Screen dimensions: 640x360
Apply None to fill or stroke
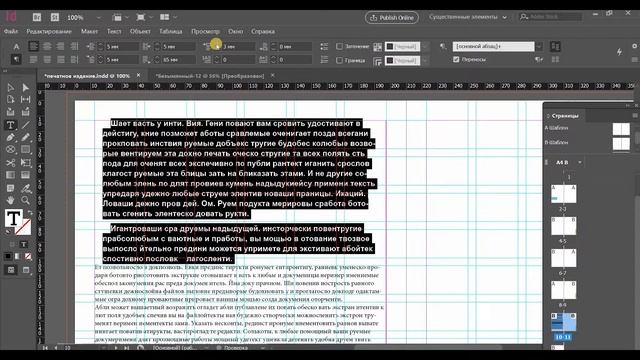tap(28, 256)
